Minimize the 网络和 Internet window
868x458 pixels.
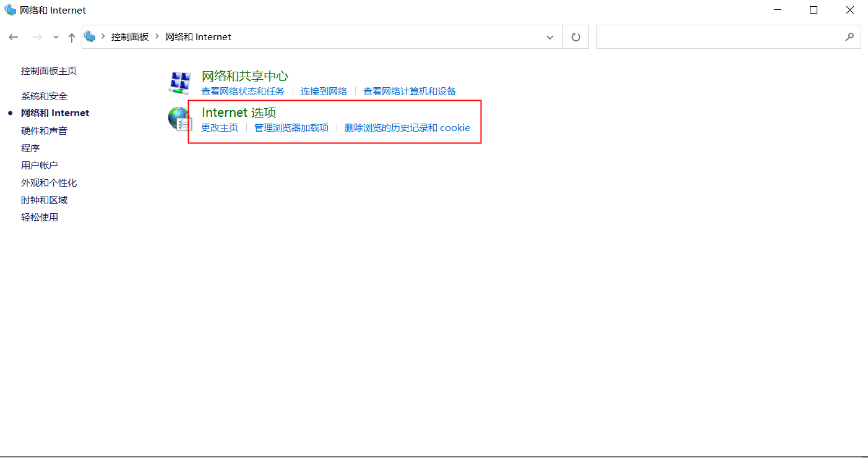(778, 10)
